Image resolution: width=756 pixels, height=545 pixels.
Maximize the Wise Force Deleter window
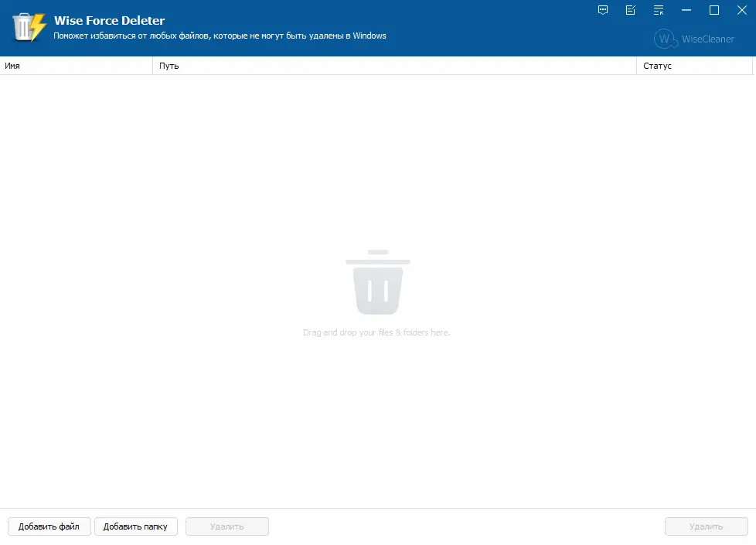[x=714, y=10]
